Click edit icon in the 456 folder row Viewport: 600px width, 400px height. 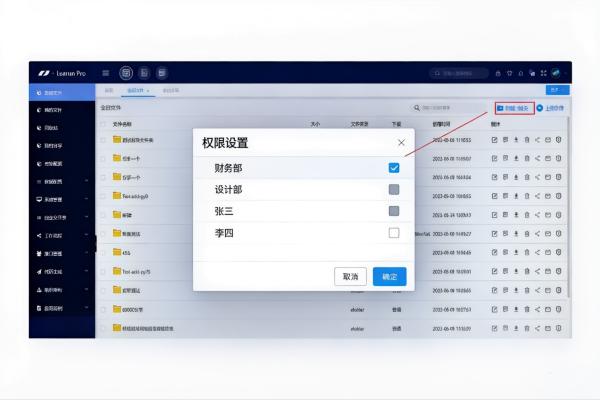tap(494, 252)
